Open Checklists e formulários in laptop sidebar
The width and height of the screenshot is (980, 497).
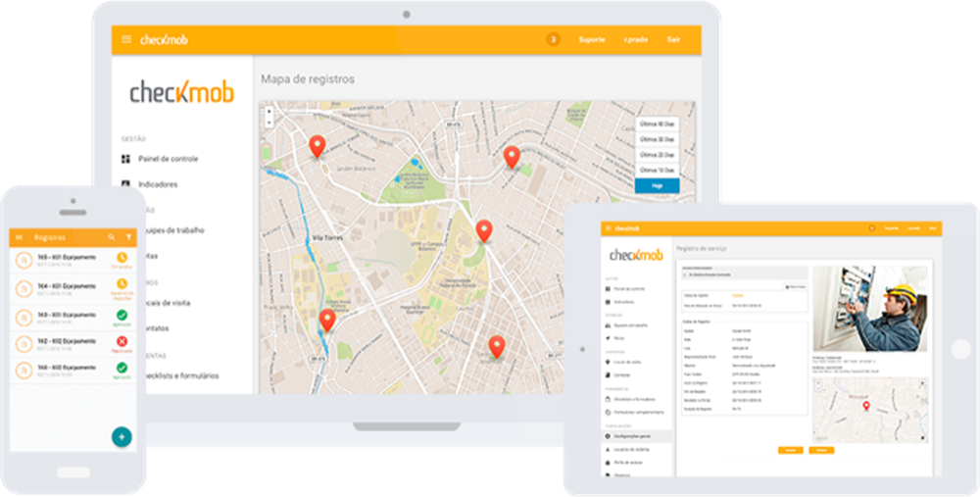tap(182, 376)
